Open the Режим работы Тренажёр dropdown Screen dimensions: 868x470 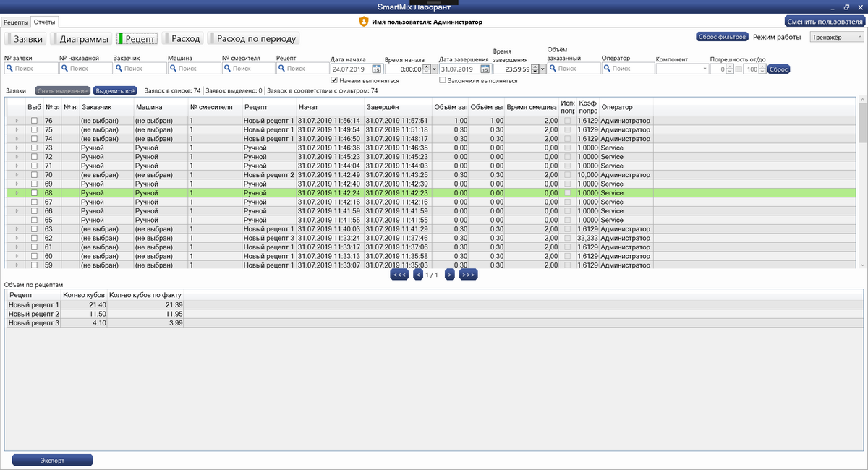[x=836, y=37]
